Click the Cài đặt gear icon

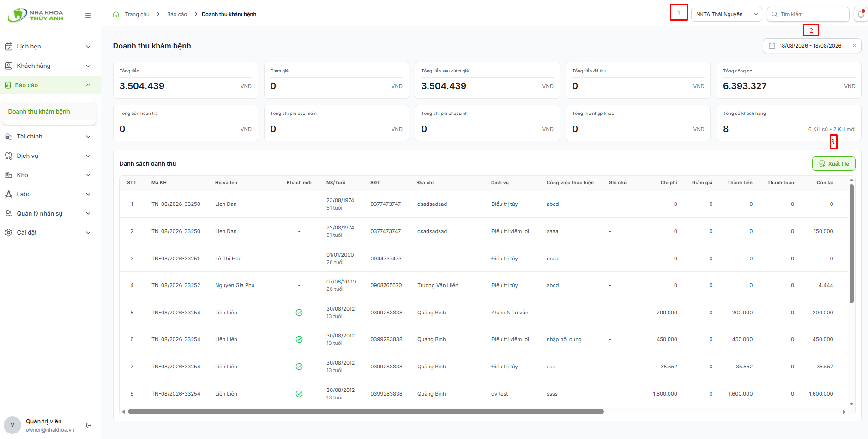click(x=9, y=233)
